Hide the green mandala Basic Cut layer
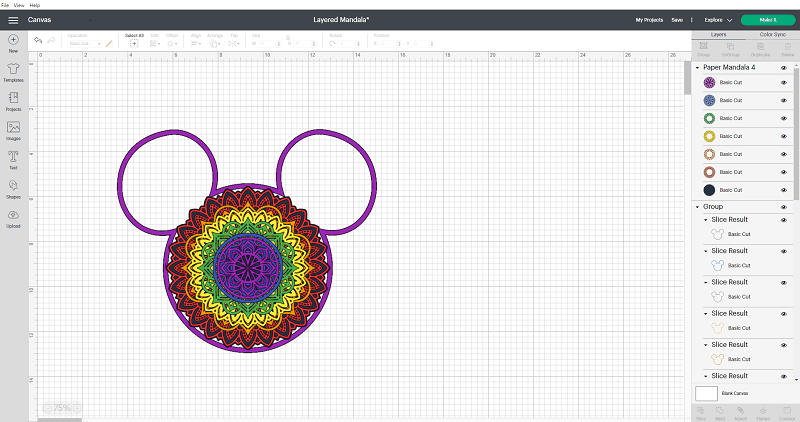800x422 pixels. click(x=784, y=118)
